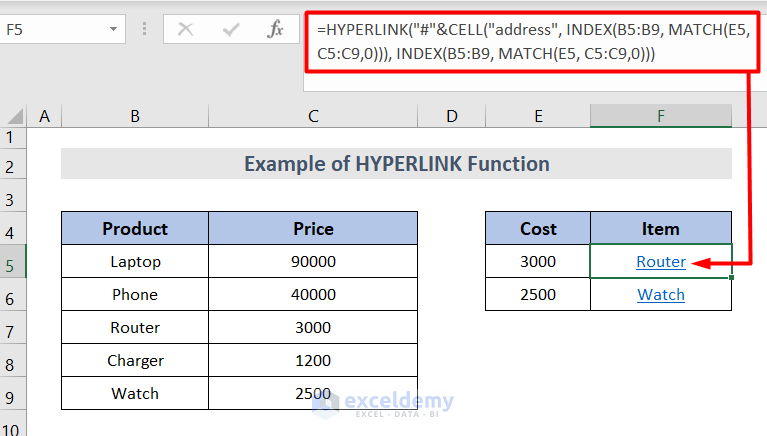Select the 2500 cell in Cost column
The width and height of the screenshot is (767, 436).
pos(538,294)
